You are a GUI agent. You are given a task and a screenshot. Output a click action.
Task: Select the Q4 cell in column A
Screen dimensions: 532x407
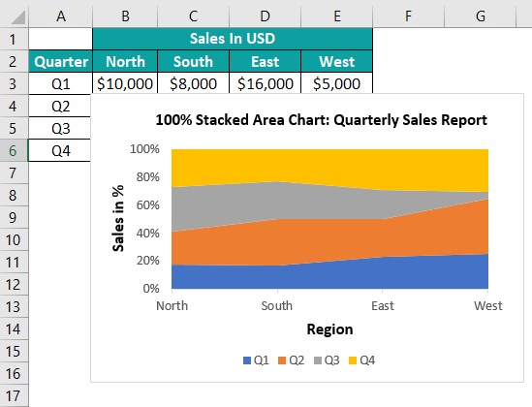tap(60, 150)
